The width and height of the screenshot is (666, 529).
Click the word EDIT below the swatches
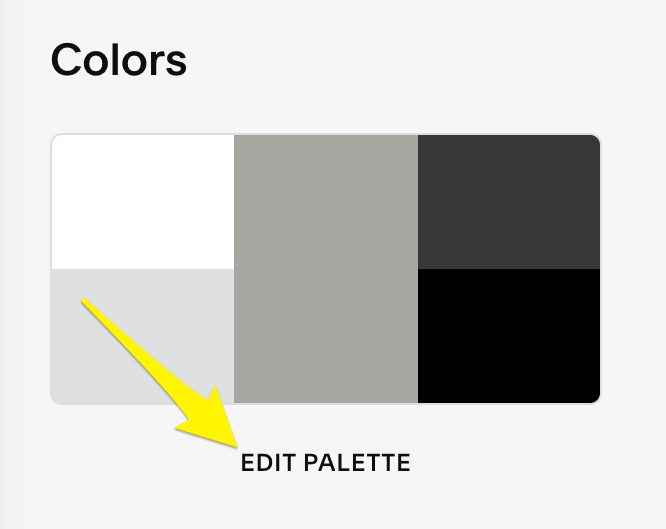click(267, 463)
